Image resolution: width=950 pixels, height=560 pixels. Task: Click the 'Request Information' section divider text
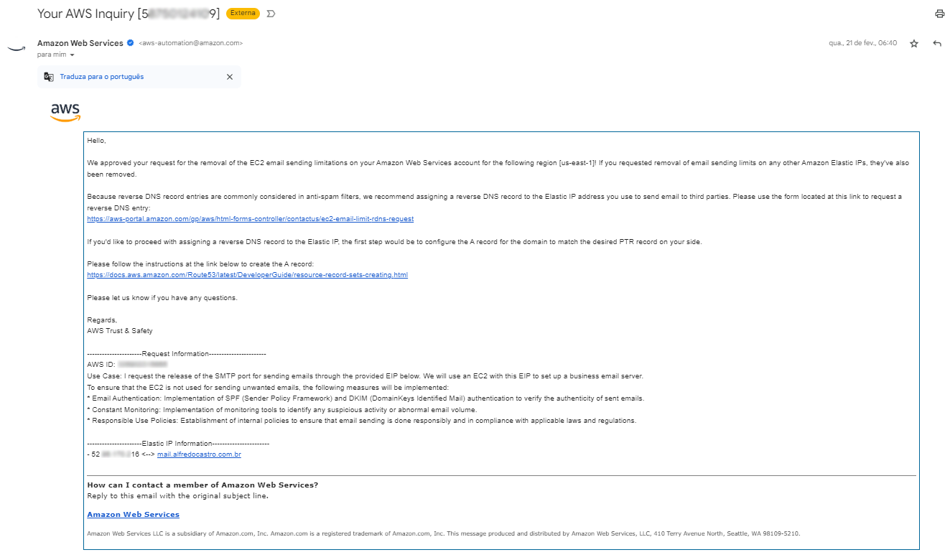[x=177, y=353]
